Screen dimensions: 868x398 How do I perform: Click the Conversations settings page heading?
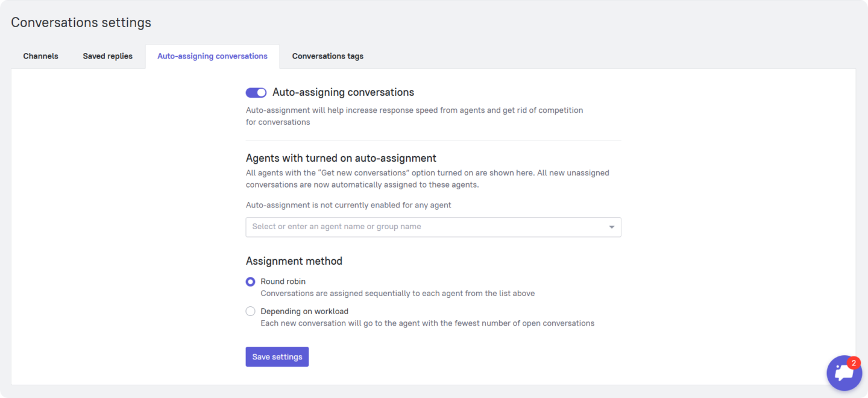tap(81, 22)
